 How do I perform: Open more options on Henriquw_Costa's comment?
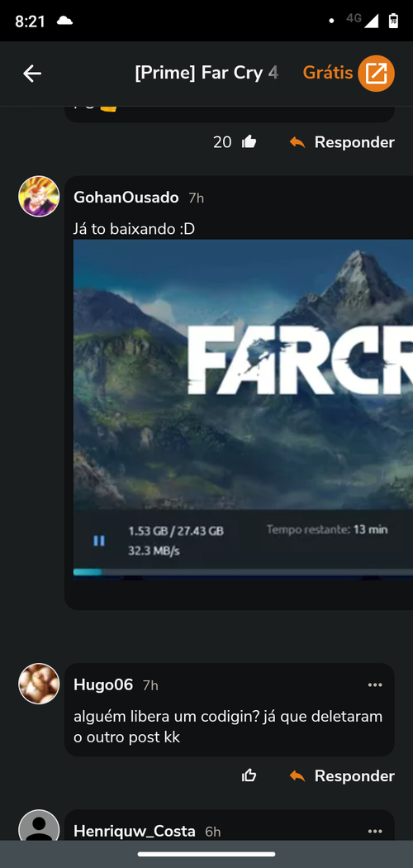(x=375, y=832)
